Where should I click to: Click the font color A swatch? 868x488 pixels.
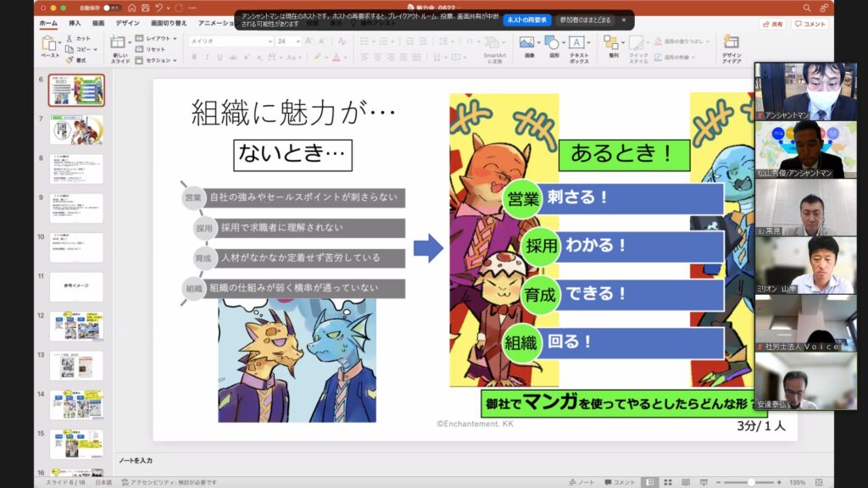click(x=336, y=57)
